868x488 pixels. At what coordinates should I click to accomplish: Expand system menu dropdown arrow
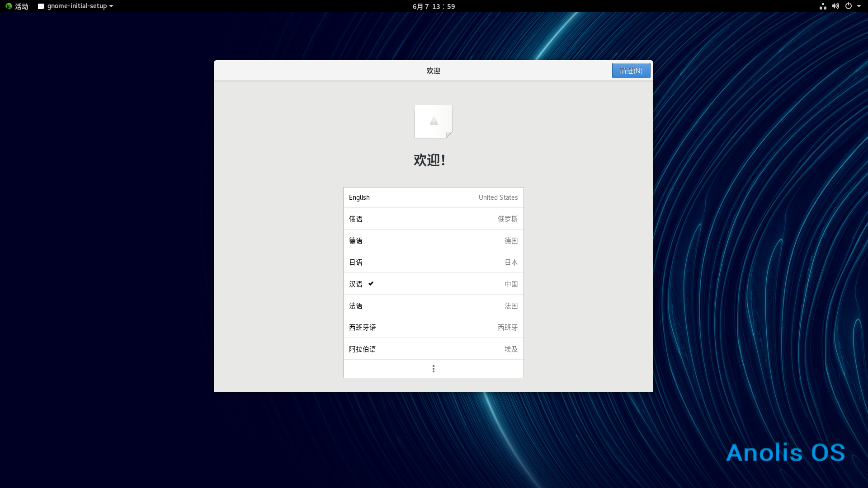point(859,6)
